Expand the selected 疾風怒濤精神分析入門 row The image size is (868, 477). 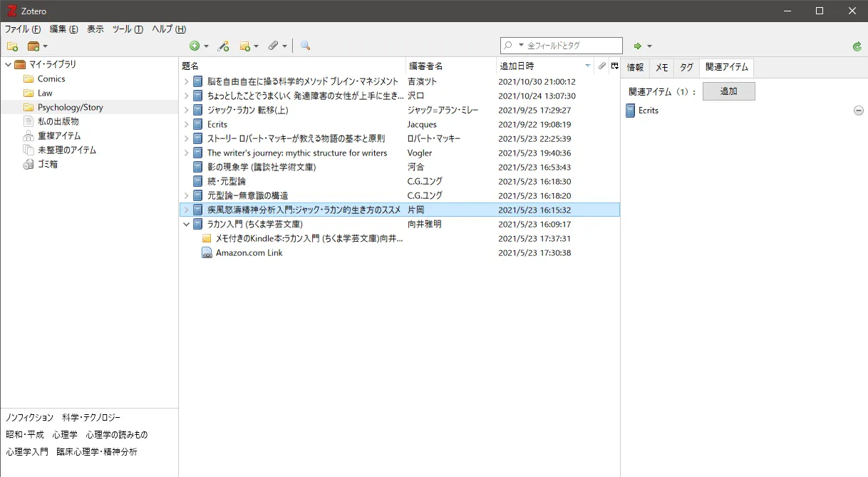187,210
